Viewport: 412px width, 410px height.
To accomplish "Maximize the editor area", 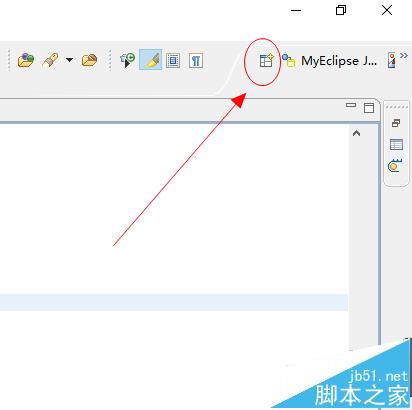I will pos(369,108).
